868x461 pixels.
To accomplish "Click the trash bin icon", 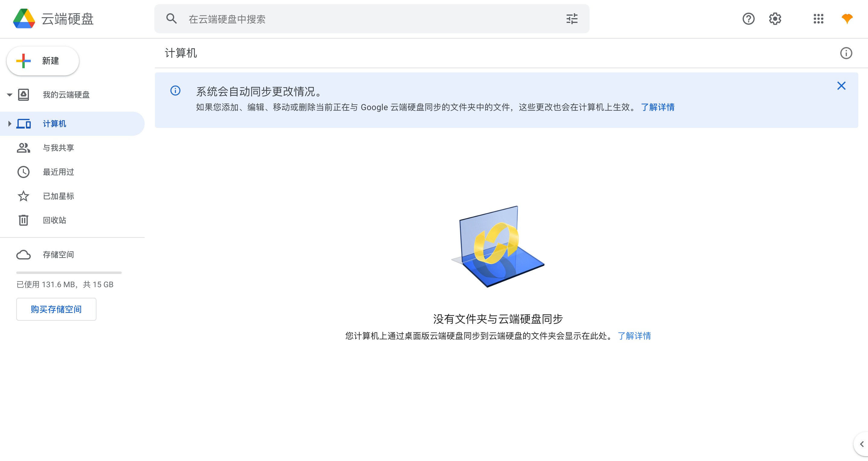I will 23,220.
